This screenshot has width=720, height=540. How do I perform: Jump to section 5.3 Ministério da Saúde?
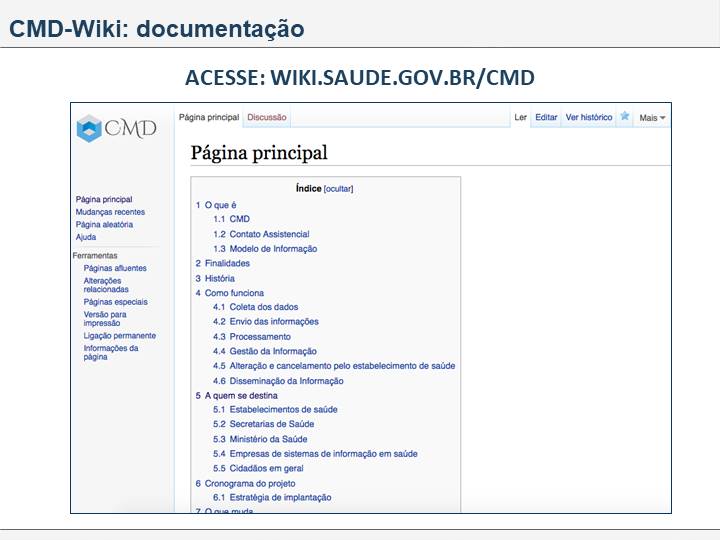[x=260, y=439]
